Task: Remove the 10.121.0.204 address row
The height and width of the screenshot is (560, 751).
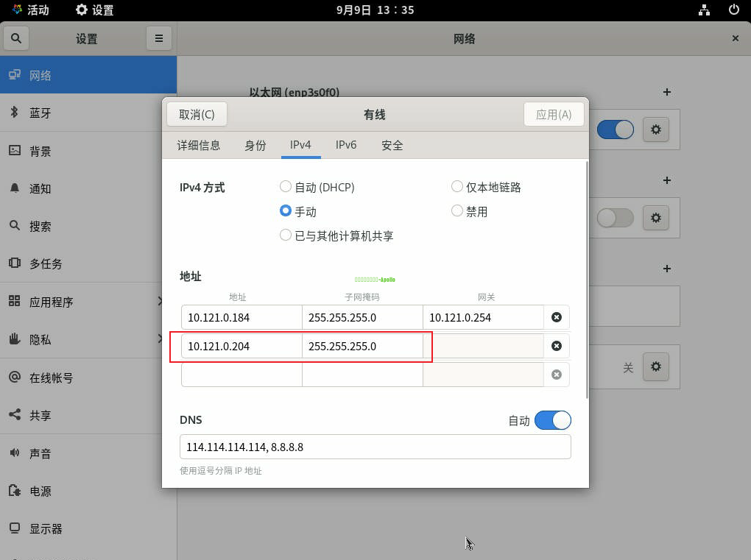Action: coord(557,346)
